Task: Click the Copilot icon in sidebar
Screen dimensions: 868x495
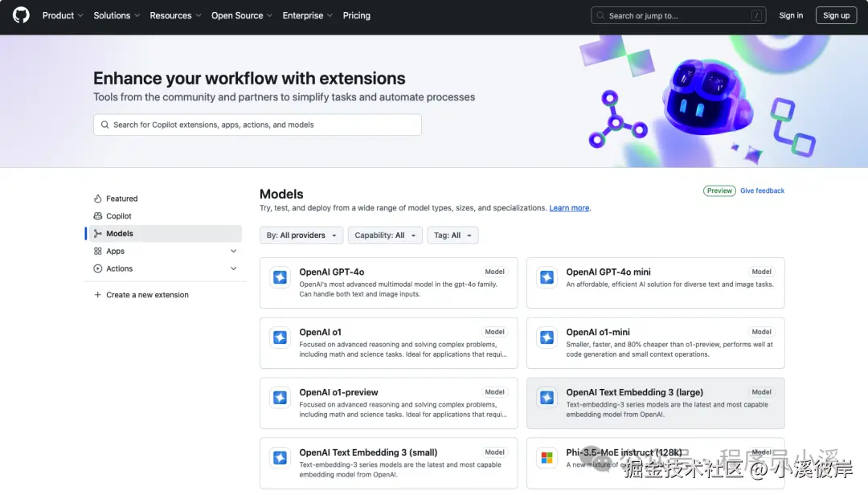Action: pyautogui.click(x=97, y=216)
